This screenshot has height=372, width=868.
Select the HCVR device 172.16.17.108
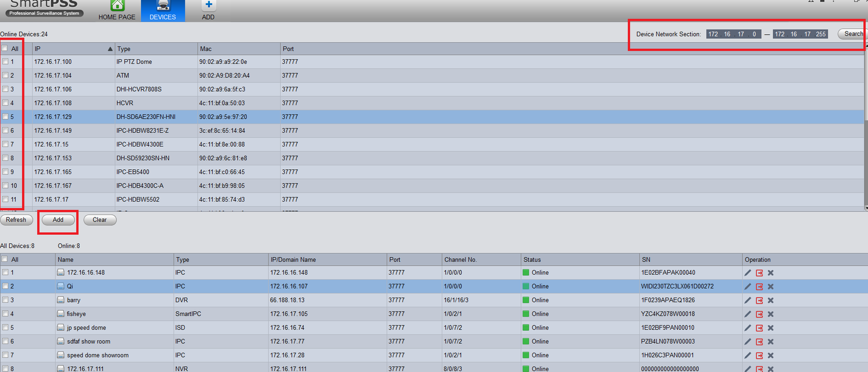coord(432,103)
